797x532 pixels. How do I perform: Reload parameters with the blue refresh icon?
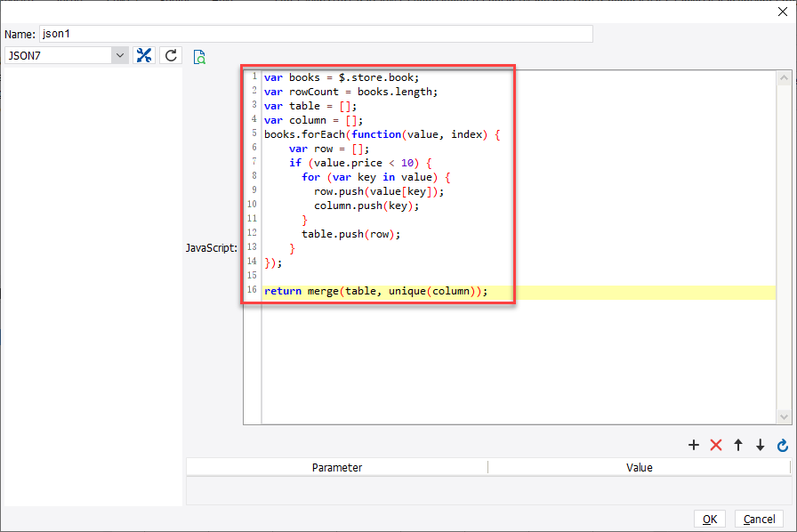click(x=782, y=445)
